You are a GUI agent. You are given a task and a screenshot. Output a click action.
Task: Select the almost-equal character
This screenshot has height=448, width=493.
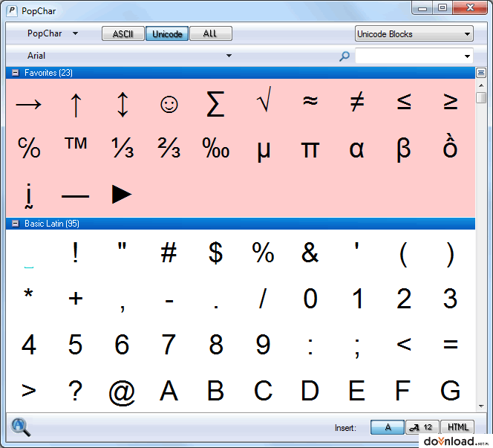[310, 101]
